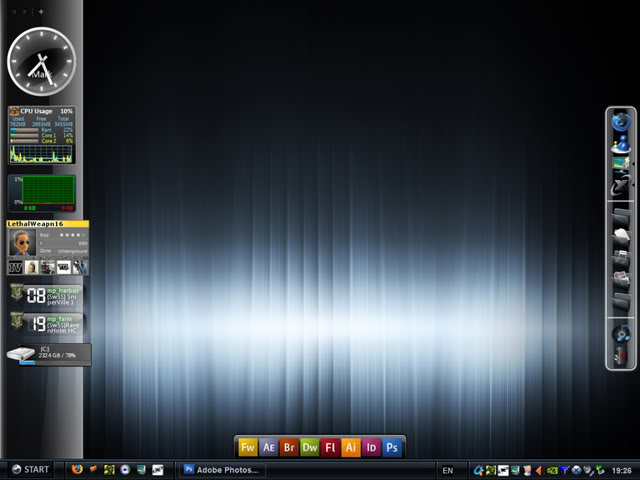Open Firefox from the quick launch bar
The width and height of the screenshot is (640, 480).
point(77,469)
